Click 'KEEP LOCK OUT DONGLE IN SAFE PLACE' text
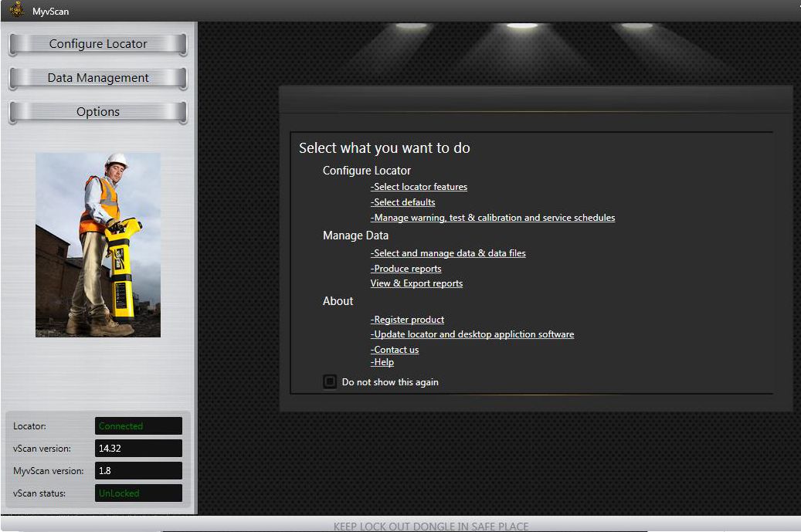This screenshot has height=532, width=801. coord(431,527)
